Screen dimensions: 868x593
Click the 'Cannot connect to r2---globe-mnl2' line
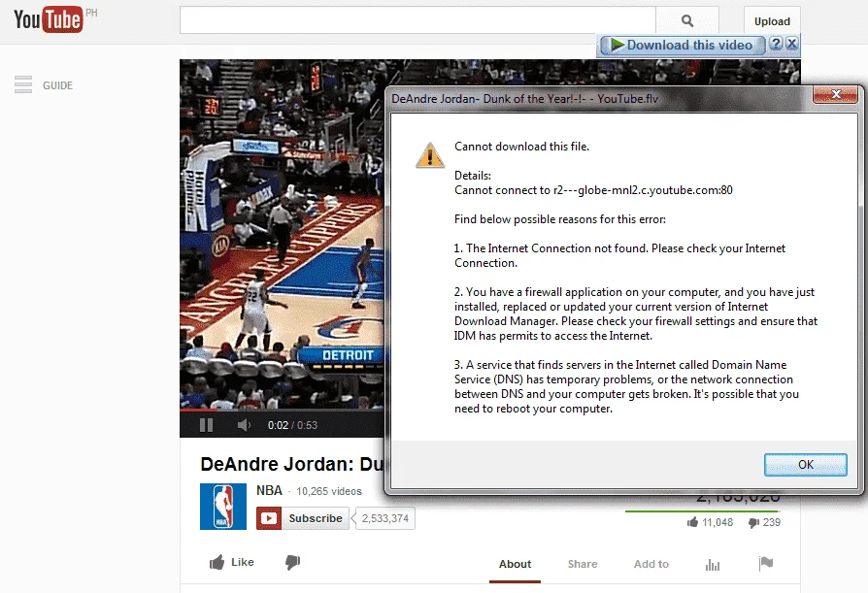[x=593, y=190]
